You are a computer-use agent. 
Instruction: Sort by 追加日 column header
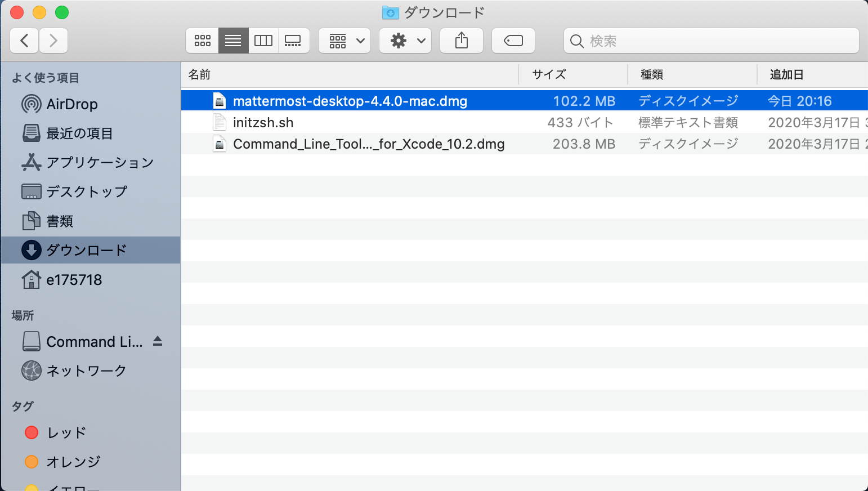click(x=813, y=74)
